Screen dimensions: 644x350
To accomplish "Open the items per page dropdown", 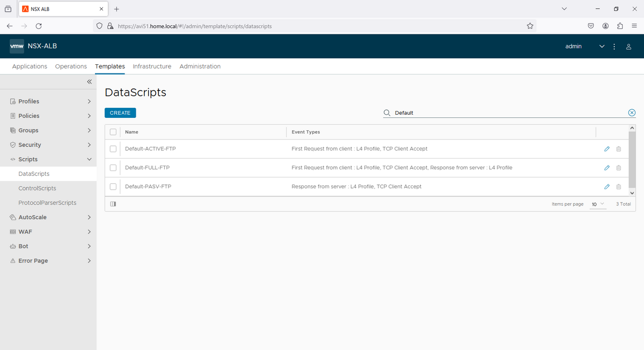I will [x=597, y=204].
